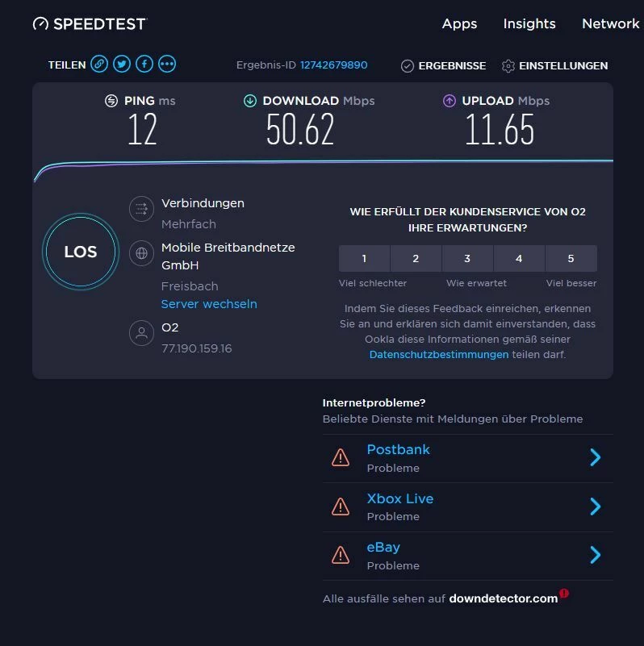This screenshot has height=646, width=644.
Task: Click the red downdetector alert badge
Action: (564, 594)
